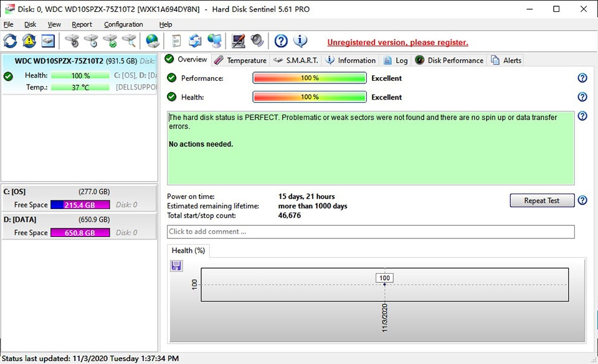Image resolution: width=598 pixels, height=364 pixels.
Task: Open the Report menu
Action: point(82,24)
